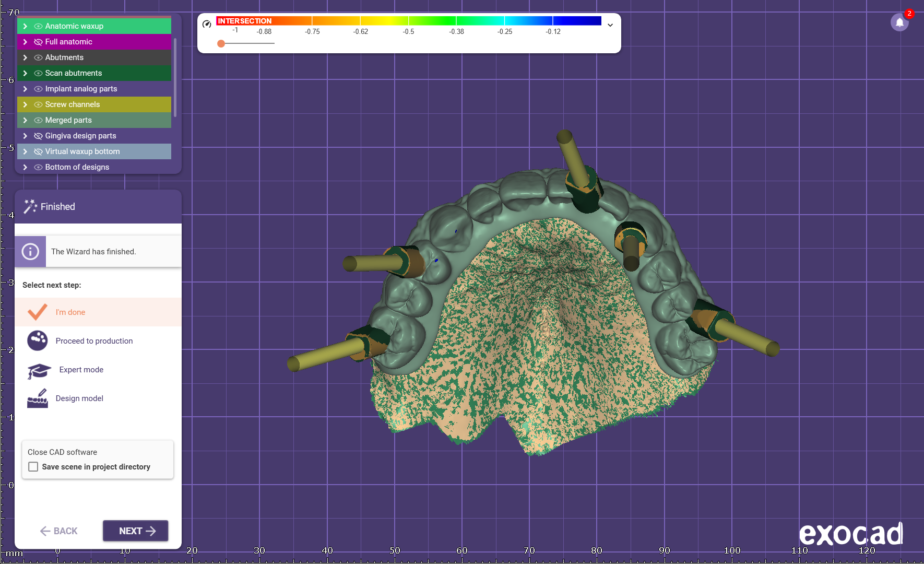Click the Expert mode graduation cap icon
This screenshot has width=924, height=564.
click(x=39, y=370)
